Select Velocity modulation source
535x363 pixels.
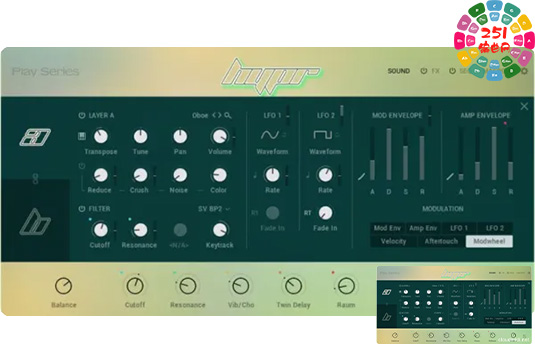click(x=393, y=241)
